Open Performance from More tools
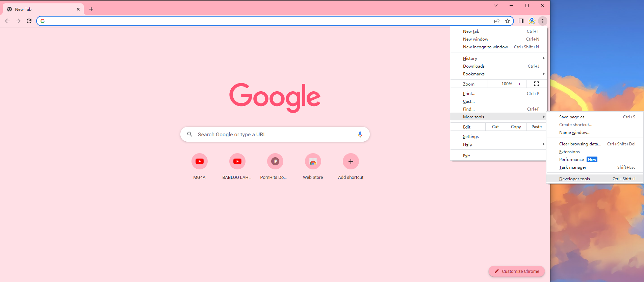Viewport: 644px width, 282px height. click(595, 160)
